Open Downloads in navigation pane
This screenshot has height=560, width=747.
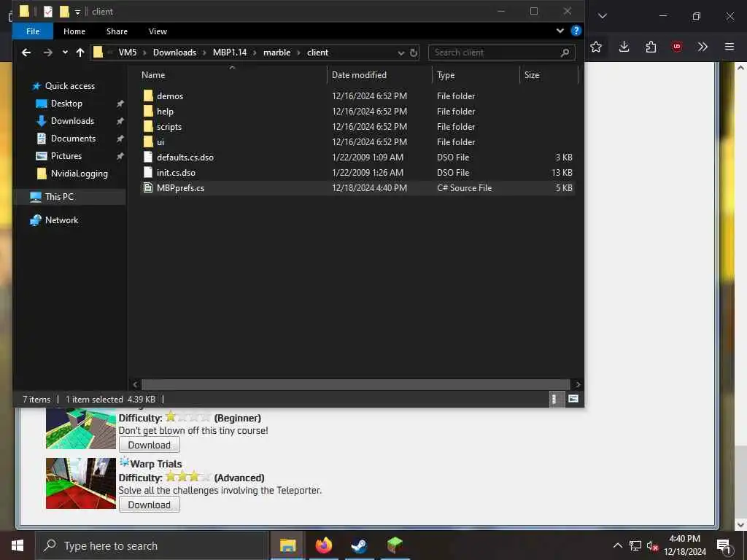(72, 121)
